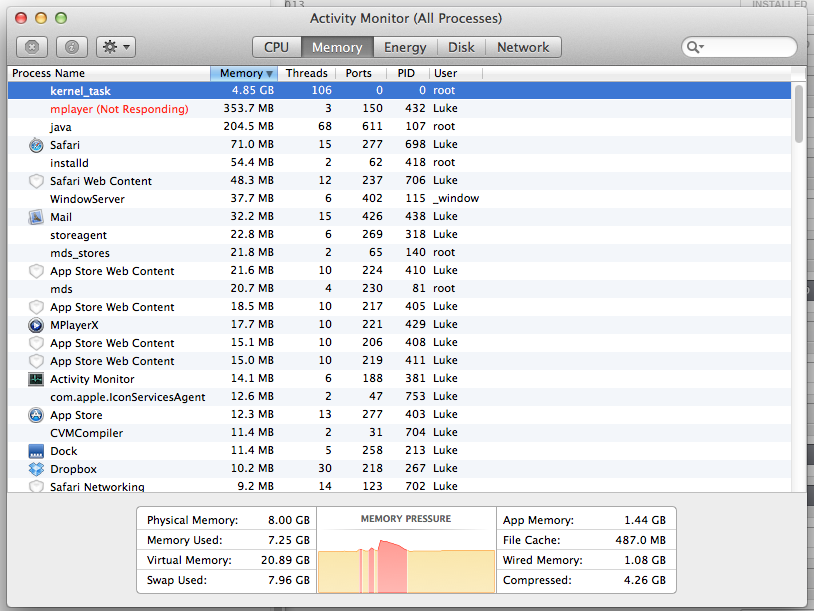Select the mplayer (Not Responding) process
The image size is (814, 611).
(x=399, y=109)
